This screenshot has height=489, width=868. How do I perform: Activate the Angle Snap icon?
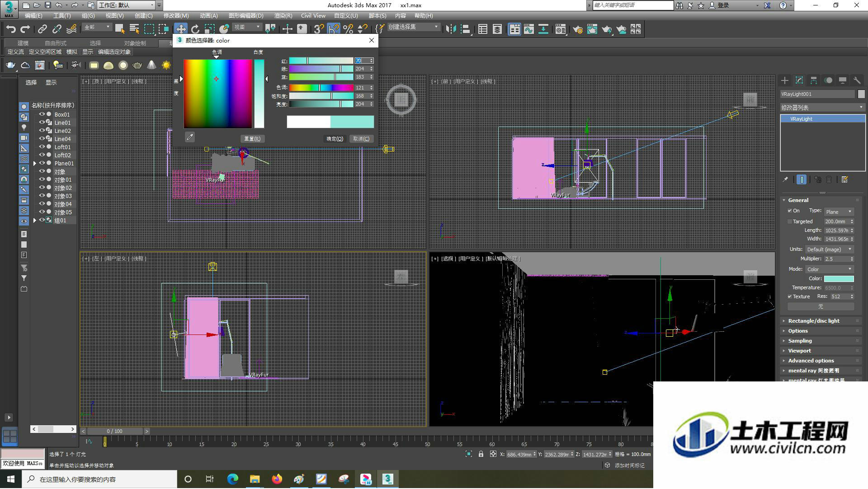coord(334,29)
